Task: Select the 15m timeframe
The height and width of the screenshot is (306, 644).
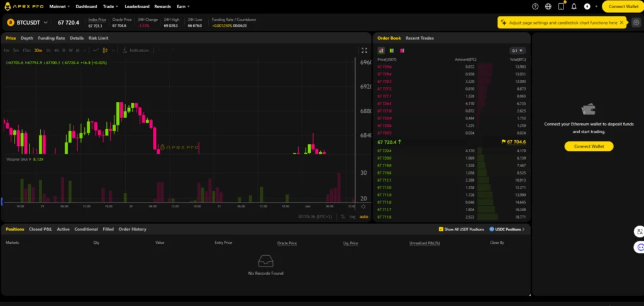Action: (x=26, y=50)
